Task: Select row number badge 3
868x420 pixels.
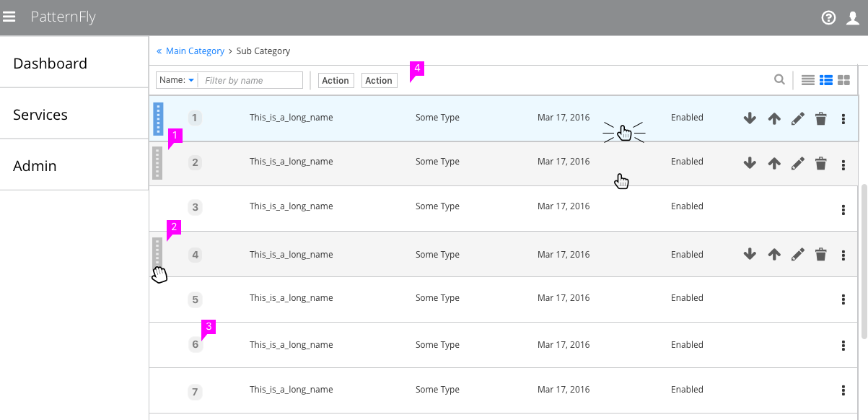Action: click(195, 207)
